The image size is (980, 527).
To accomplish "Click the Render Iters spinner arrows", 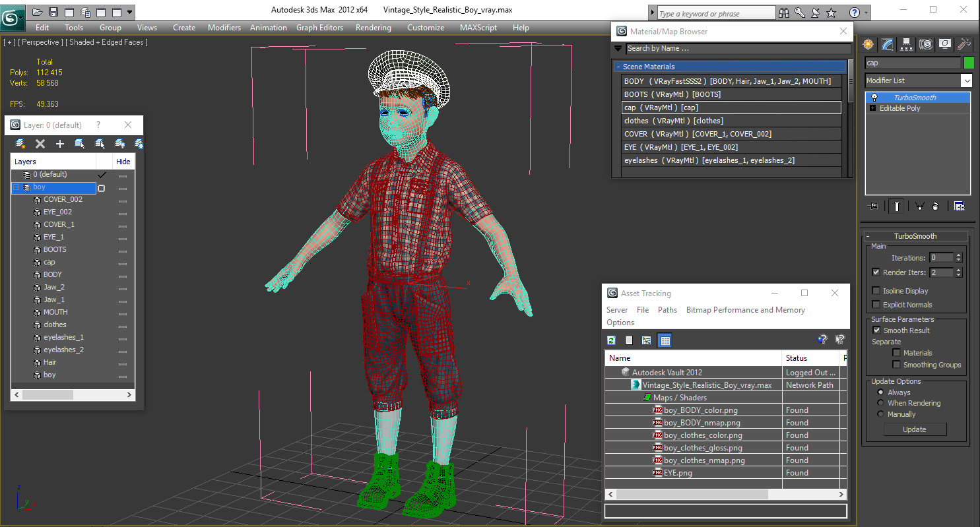I will 959,272.
